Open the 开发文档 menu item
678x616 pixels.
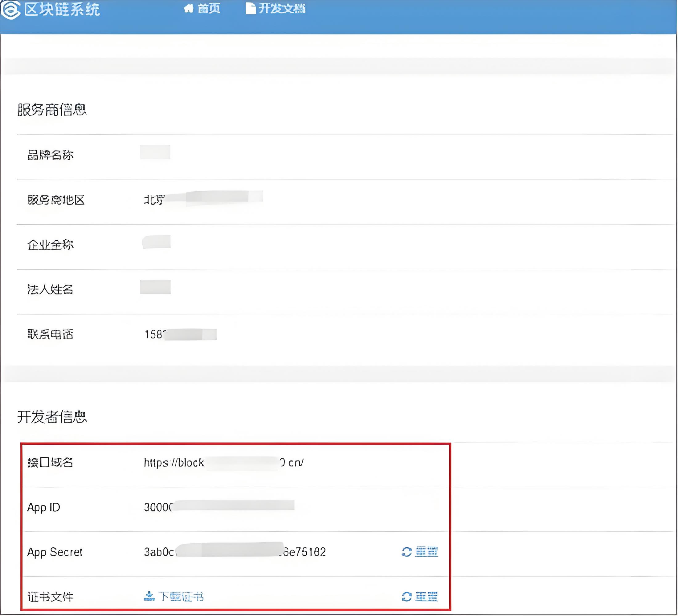coord(282,8)
